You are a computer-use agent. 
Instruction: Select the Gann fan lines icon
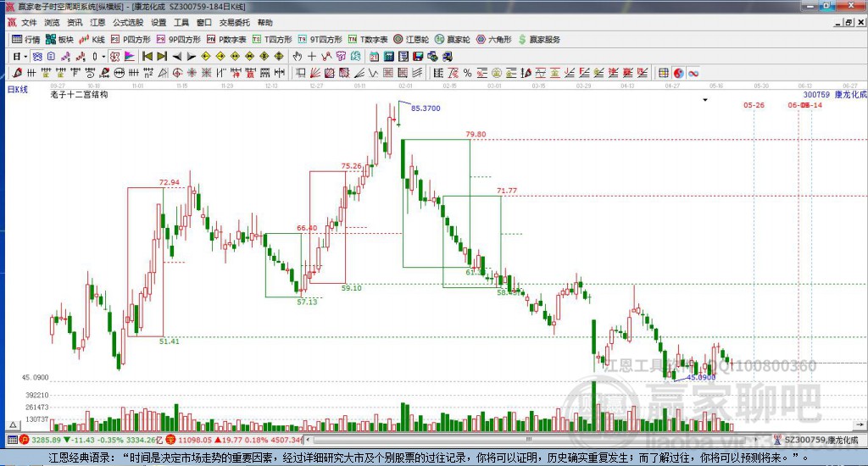315,73
